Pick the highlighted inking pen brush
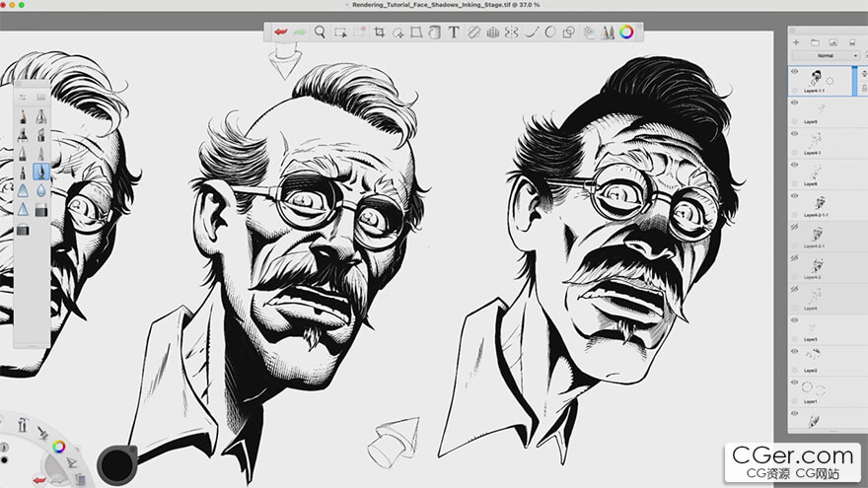Viewport: 868px width, 488px height. point(41,172)
